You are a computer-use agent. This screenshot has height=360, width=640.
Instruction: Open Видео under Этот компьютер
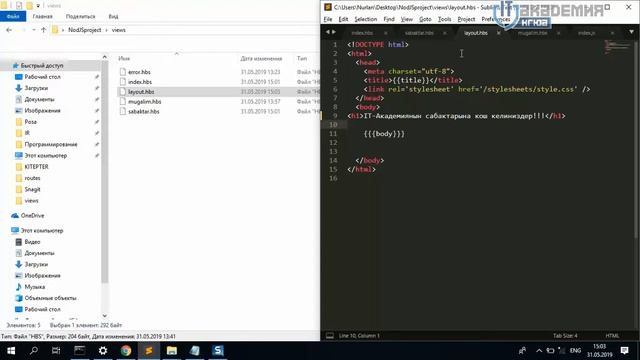click(x=32, y=242)
